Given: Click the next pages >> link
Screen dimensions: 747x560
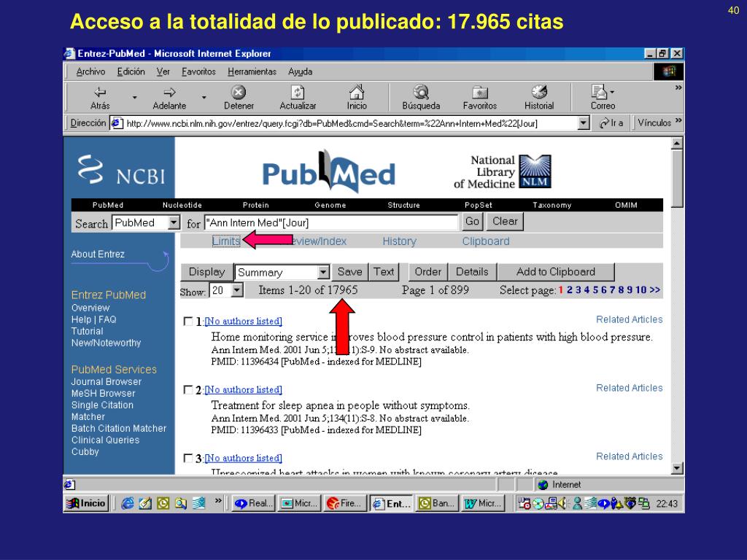Looking at the screenshot, I should [654, 290].
